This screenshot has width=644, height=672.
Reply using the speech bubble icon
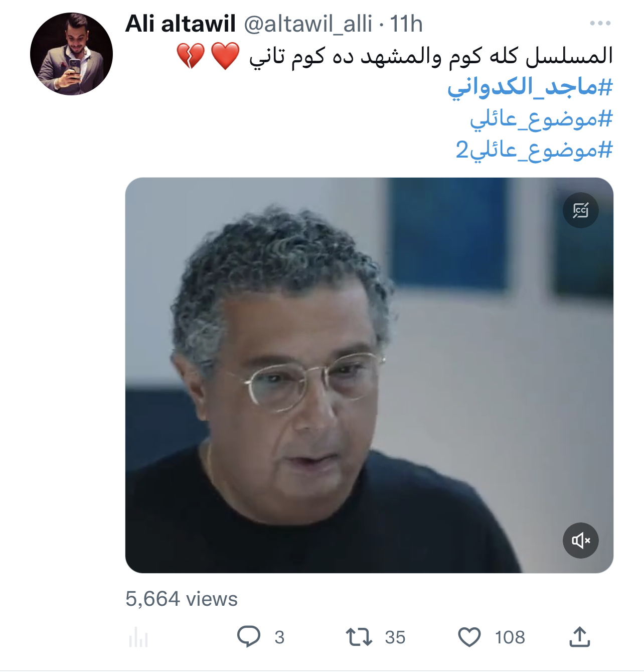pyautogui.click(x=249, y=637)
